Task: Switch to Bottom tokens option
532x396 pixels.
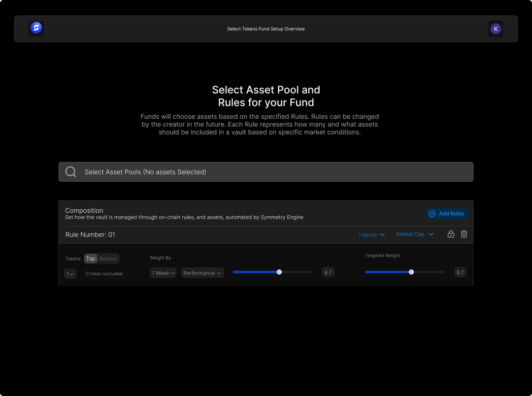Action: coord(108,259)
